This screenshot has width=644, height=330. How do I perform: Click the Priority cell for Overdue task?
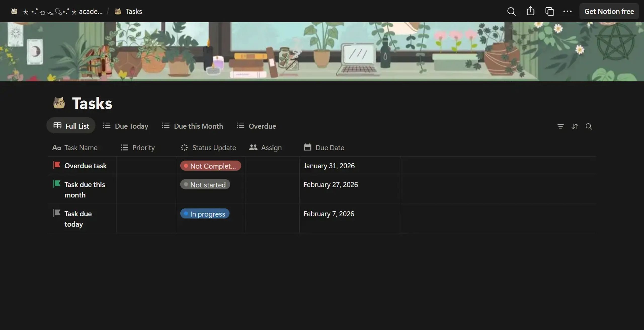pos(146,166)
